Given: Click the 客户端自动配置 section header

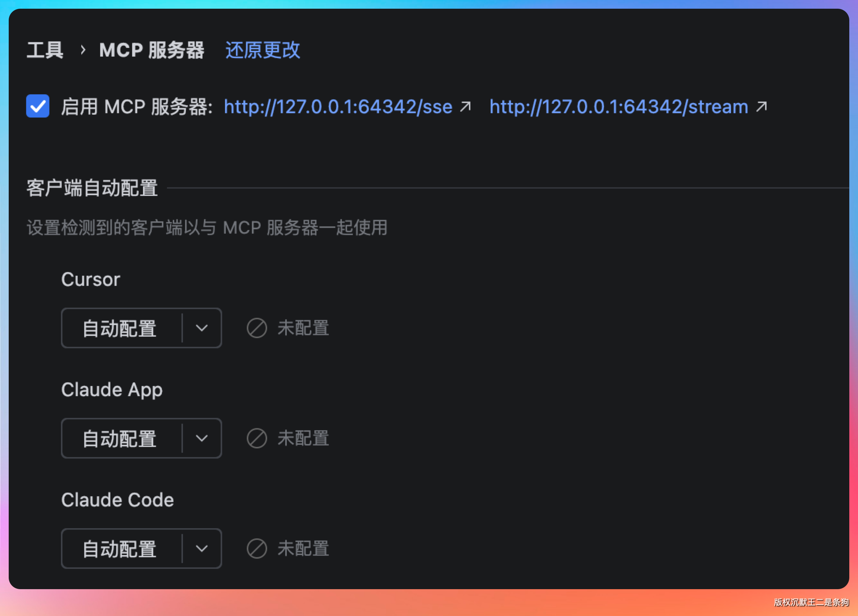Looking at the screenshot, I should pyautogui.click(x=92, y=188).
